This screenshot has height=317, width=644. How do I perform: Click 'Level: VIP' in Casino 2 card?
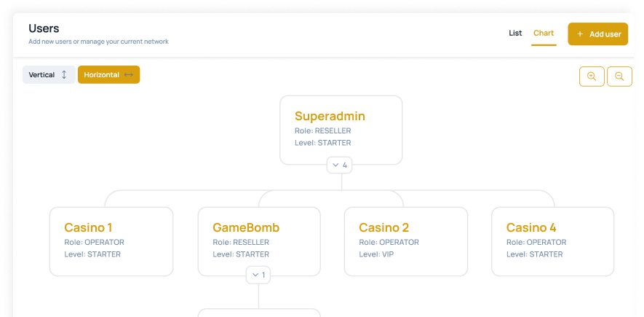point(376,254)
